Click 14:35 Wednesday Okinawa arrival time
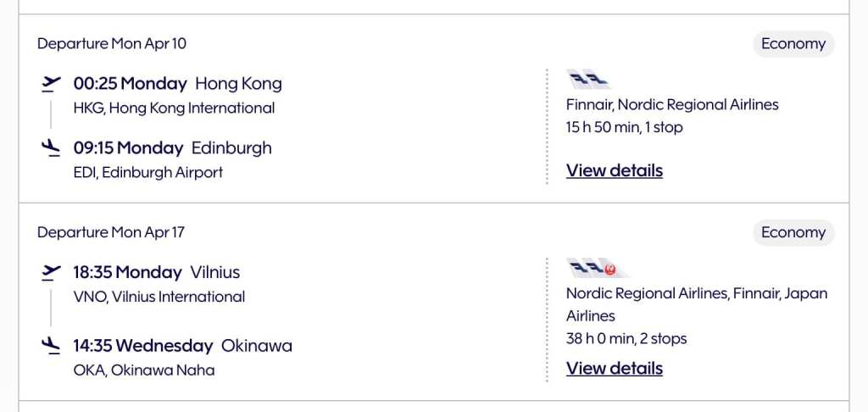This screenshot has height=412, width=868. click(x=142, y=345)
